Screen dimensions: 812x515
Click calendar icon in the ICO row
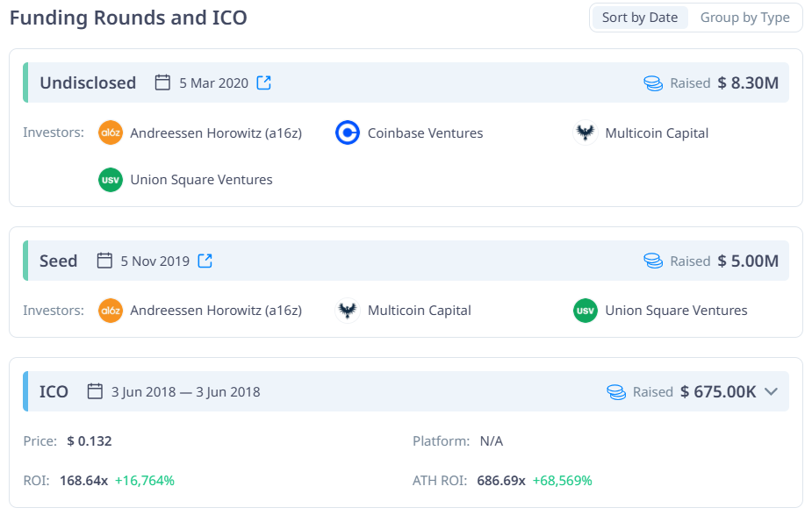(95, 391)
